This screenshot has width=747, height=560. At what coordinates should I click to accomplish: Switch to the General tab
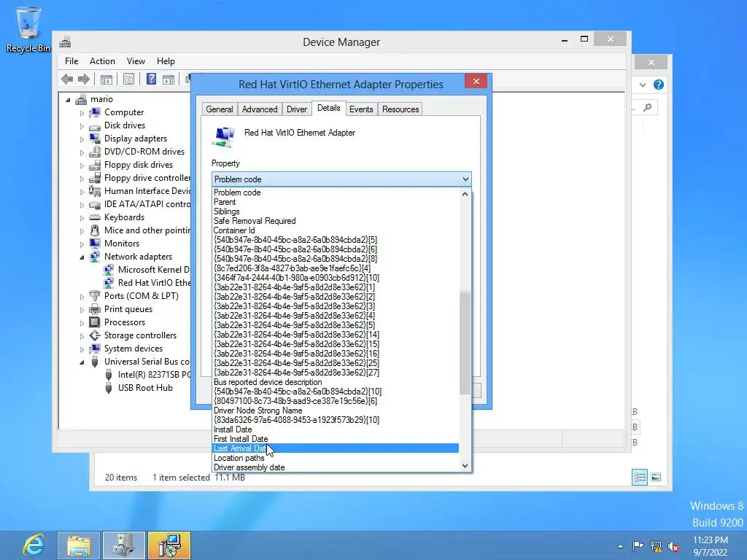220,109
